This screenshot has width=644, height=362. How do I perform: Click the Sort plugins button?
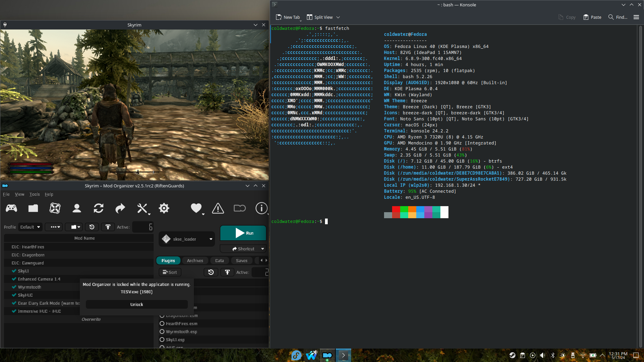click(170, 272)
